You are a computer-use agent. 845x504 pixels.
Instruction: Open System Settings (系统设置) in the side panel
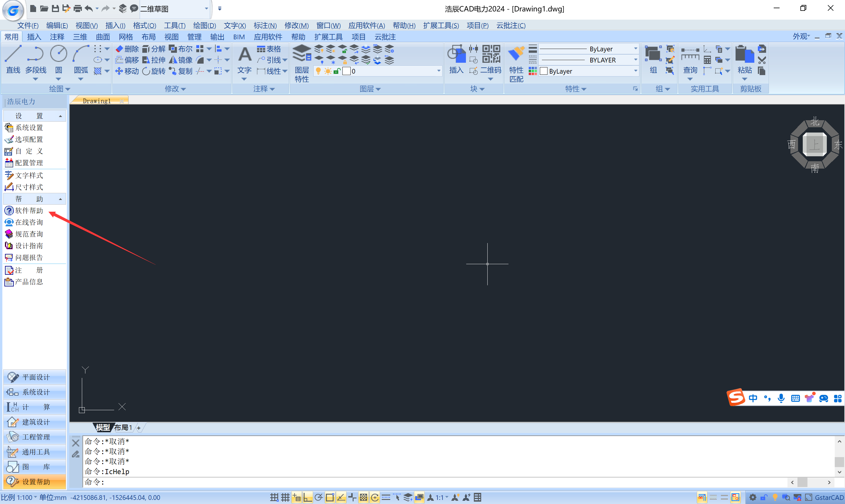[29, 128]
